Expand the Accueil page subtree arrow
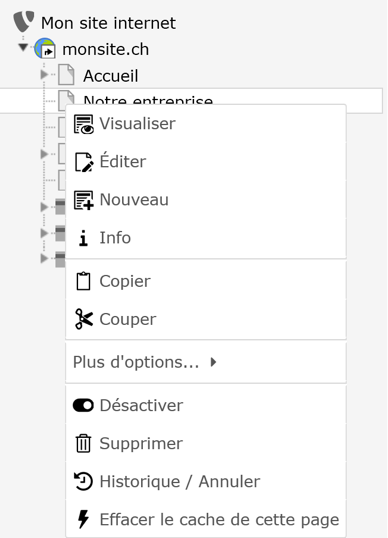 pyautogui.click(x=44, y=74)
